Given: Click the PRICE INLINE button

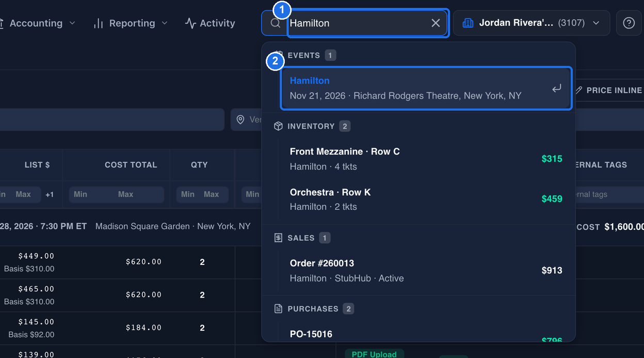Looking at the screenshot, I should [610, 90].
